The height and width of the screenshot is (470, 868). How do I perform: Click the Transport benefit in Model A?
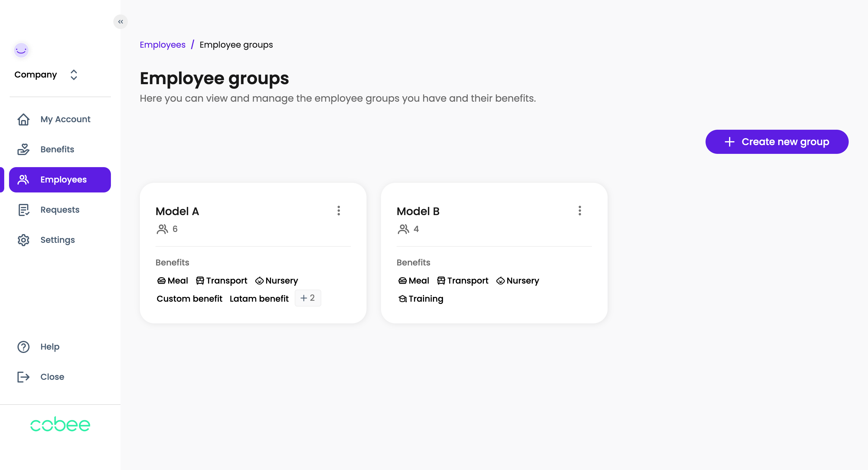tap(222, 281)
